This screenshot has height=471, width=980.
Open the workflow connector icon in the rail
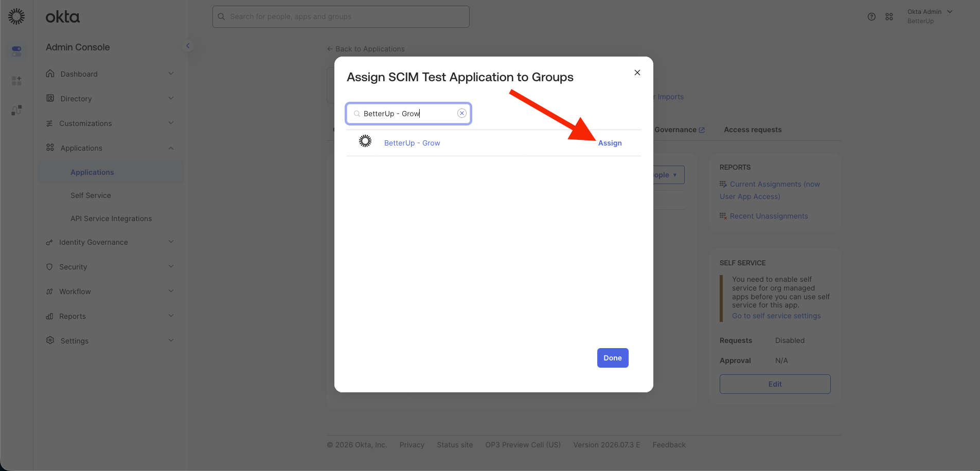point(16,110)
